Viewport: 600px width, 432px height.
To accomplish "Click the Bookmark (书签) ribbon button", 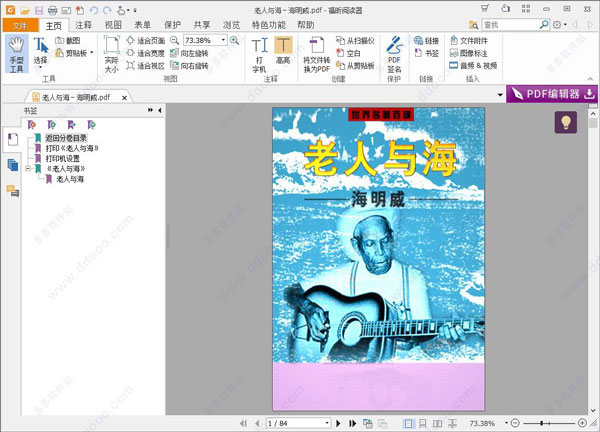I will [426, 53].
